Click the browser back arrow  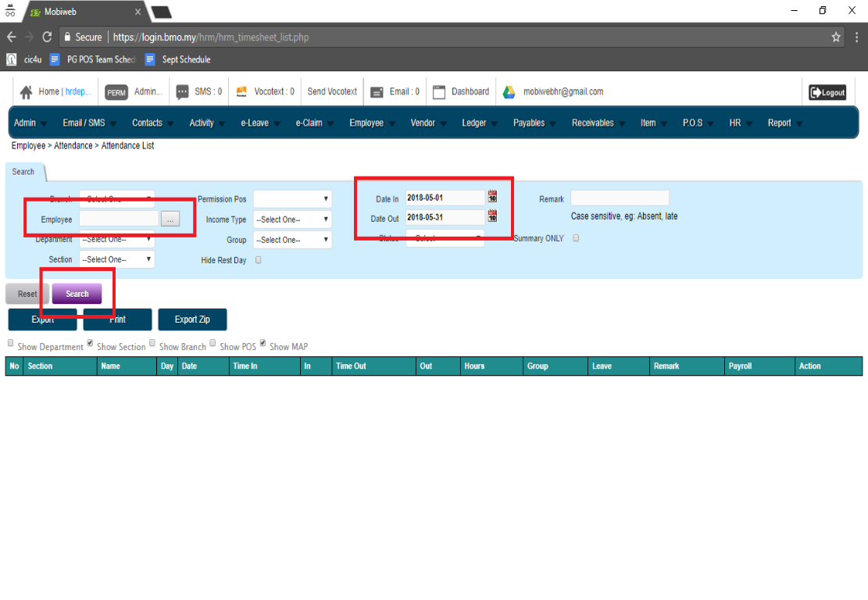coord(11,37)
